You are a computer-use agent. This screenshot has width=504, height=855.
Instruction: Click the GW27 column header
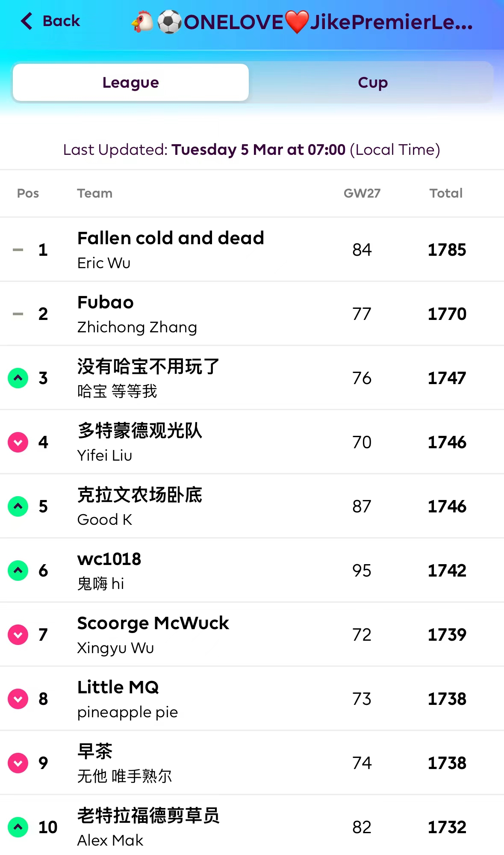coord(362,193)
